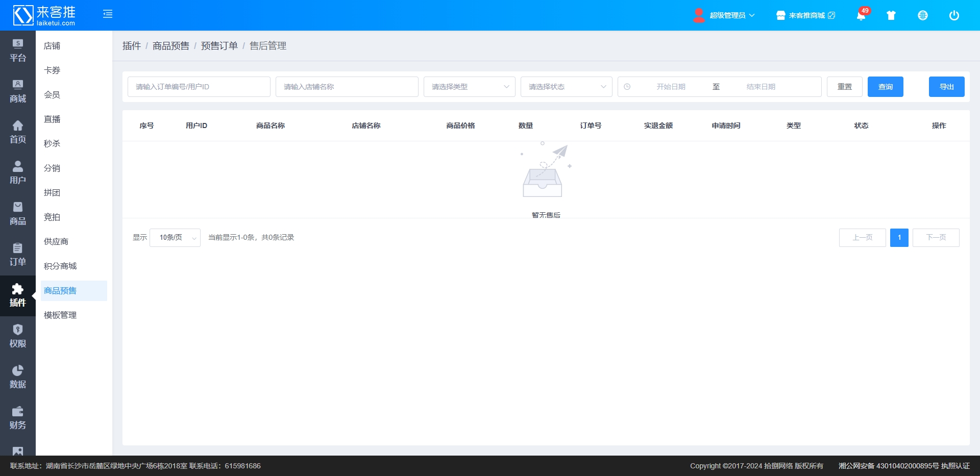
Task: Select 模板管理 in the plugin submenu
Action: tap(60, 315)
